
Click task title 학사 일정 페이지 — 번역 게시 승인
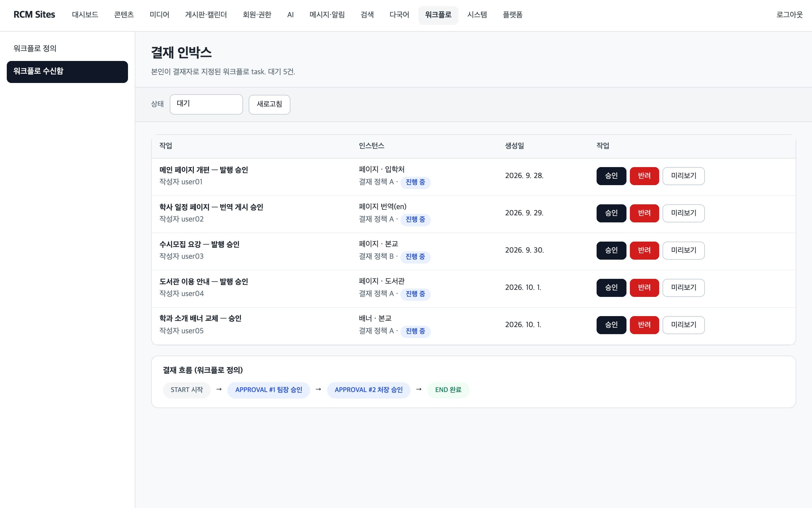pyautogui.click(x=211, y=207)
